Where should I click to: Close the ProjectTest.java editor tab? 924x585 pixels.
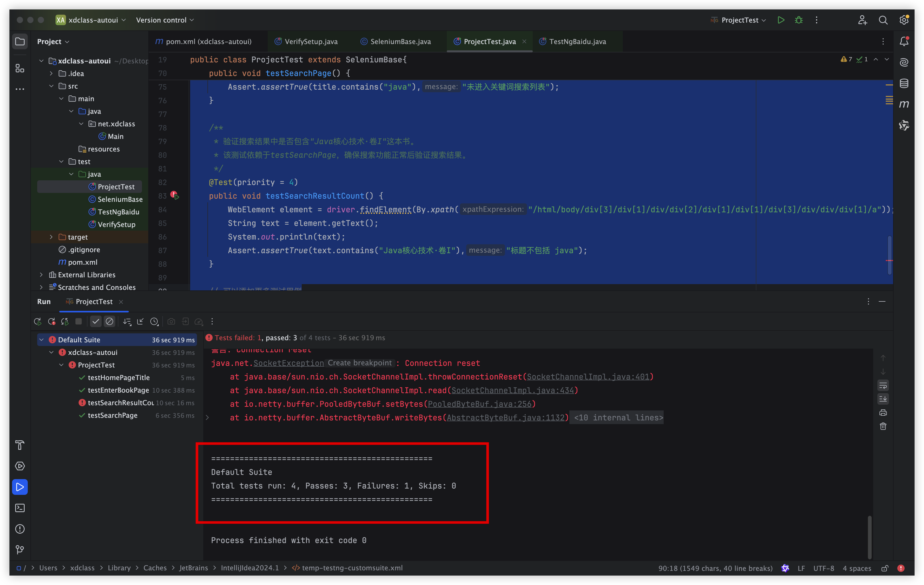[x=524, y=41]
